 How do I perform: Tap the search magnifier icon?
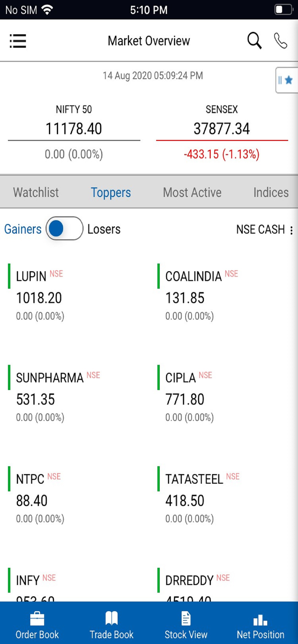click(254, 41)
